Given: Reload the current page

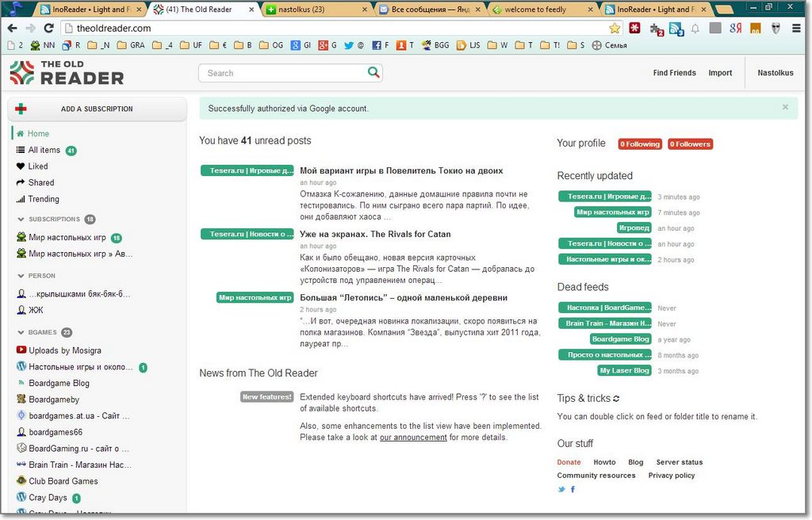Looking at the screenshot, I should coord(48,29).
